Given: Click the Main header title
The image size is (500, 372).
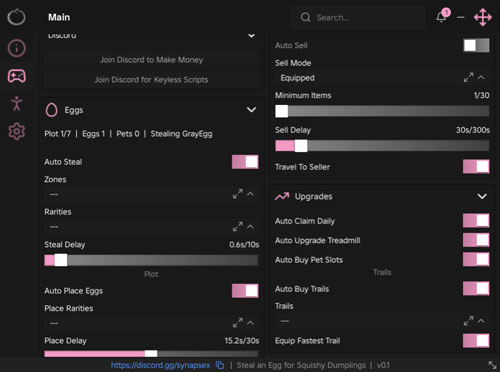Looking at the screenshot, I should pos(59,17).
